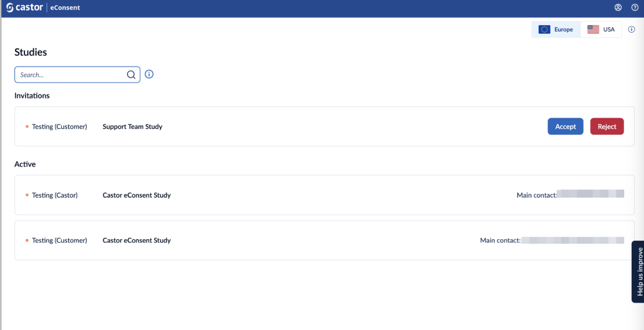Reject the Support Team Study invitation
This screenshot has height=330, width=644.
(x=607, y=127)
